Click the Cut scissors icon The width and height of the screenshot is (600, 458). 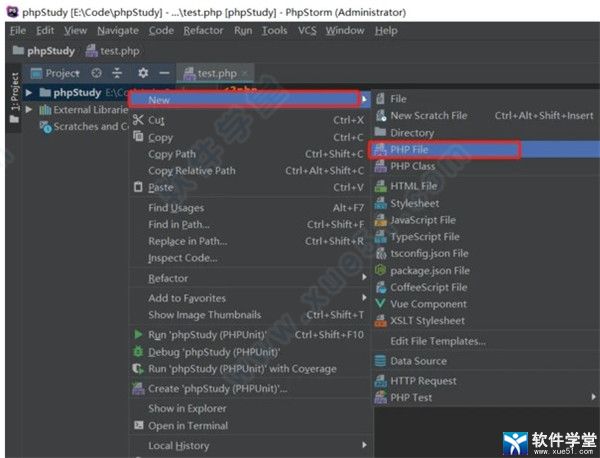(138, 120)
